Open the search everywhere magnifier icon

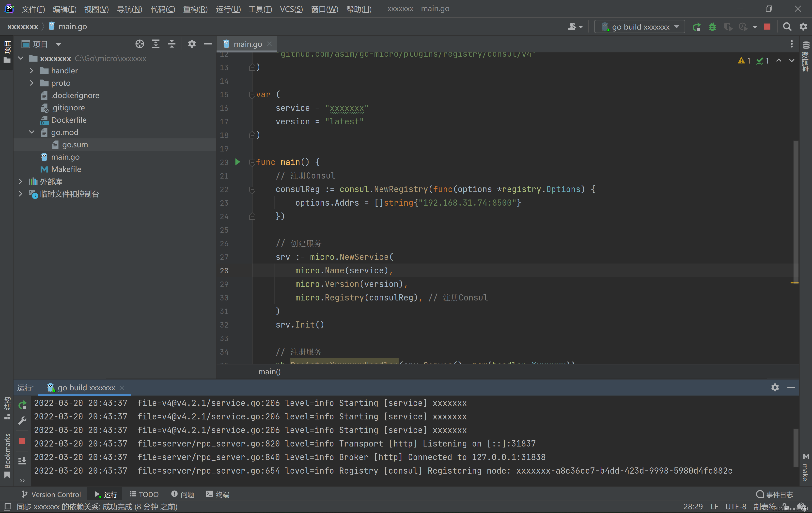coord(787,27)
